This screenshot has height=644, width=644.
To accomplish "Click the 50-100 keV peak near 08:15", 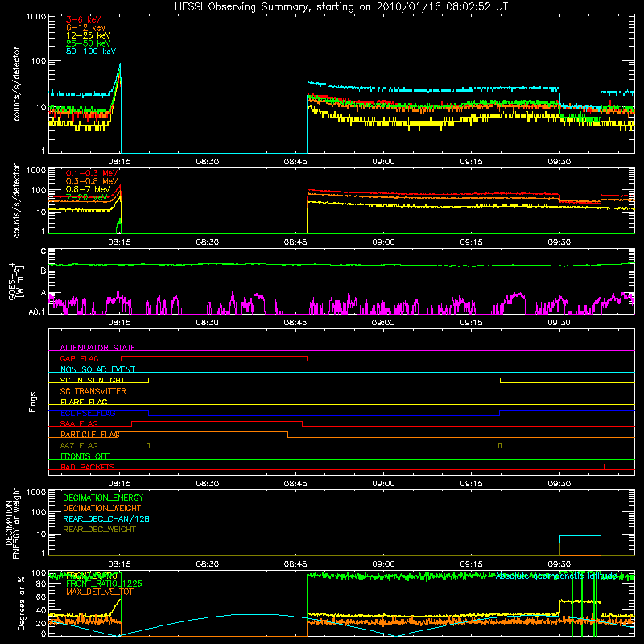I will click(x=119, y=64).
